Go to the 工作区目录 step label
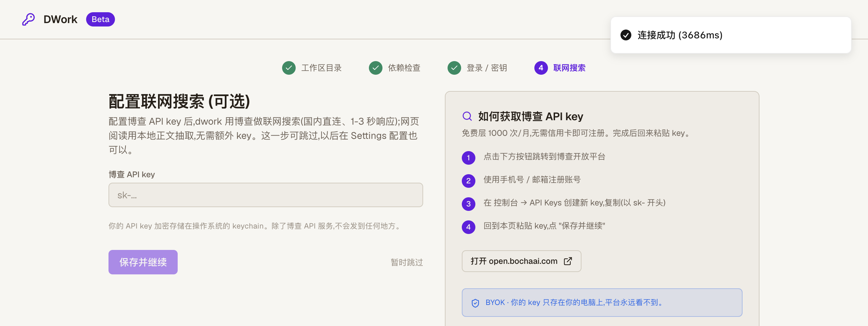Screen dimensions: 868x326 pos(321,68)
